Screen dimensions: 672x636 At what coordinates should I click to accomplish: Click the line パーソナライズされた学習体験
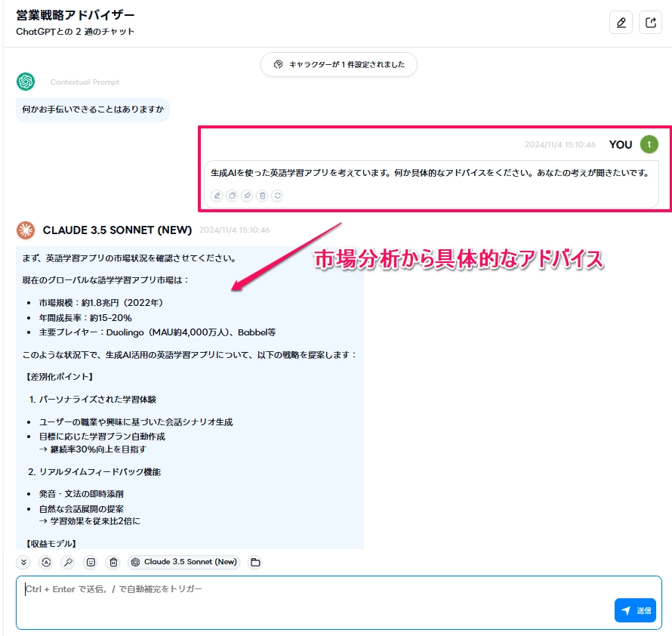97,400
